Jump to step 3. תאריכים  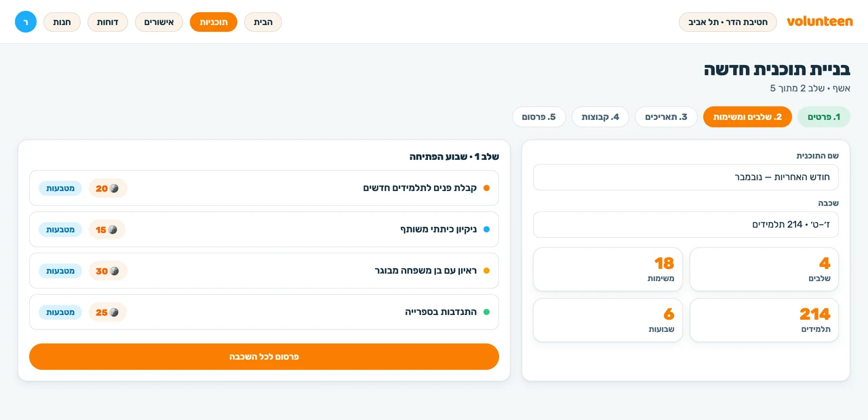click(666, 117)
